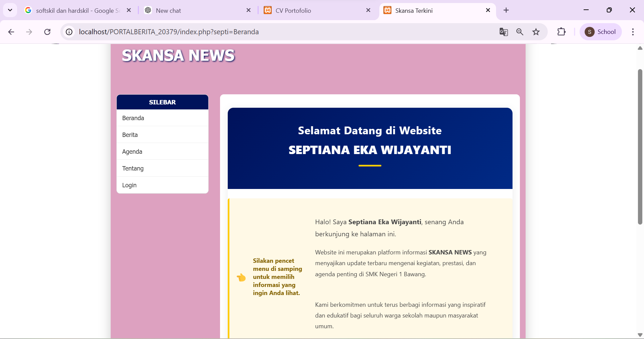Select the Skansa Terkini tab
Viewport: 644px width, 339px height.
pos(437,10)
